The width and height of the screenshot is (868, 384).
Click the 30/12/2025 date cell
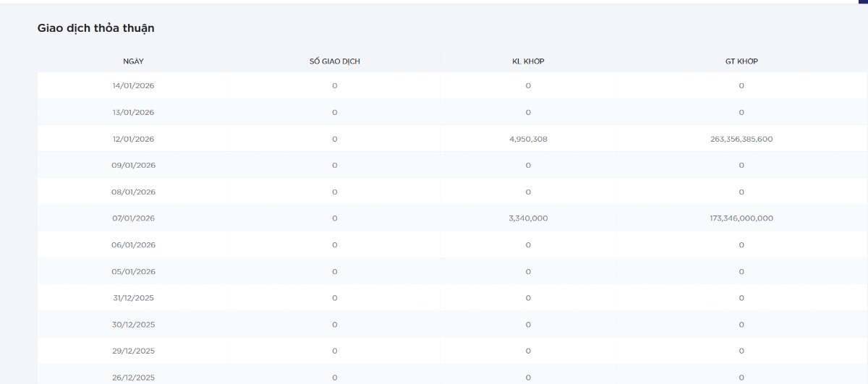(133, 325)
